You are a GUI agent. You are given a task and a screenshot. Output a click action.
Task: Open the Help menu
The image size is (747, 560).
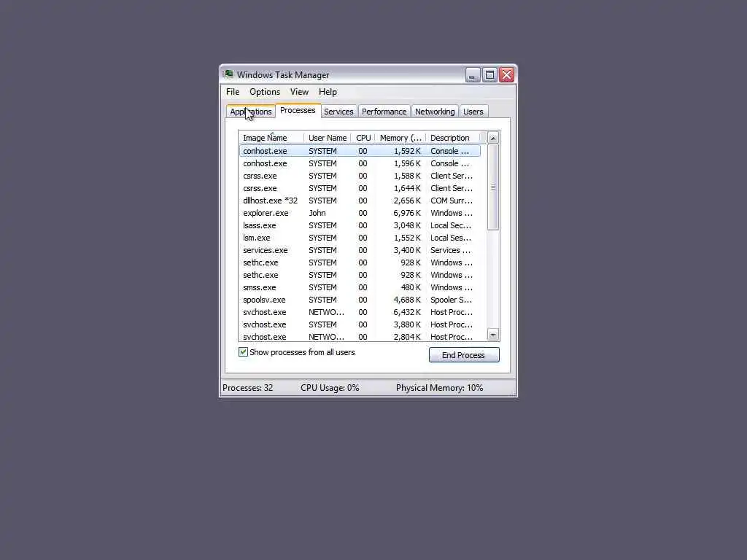(x=328, y=92)
